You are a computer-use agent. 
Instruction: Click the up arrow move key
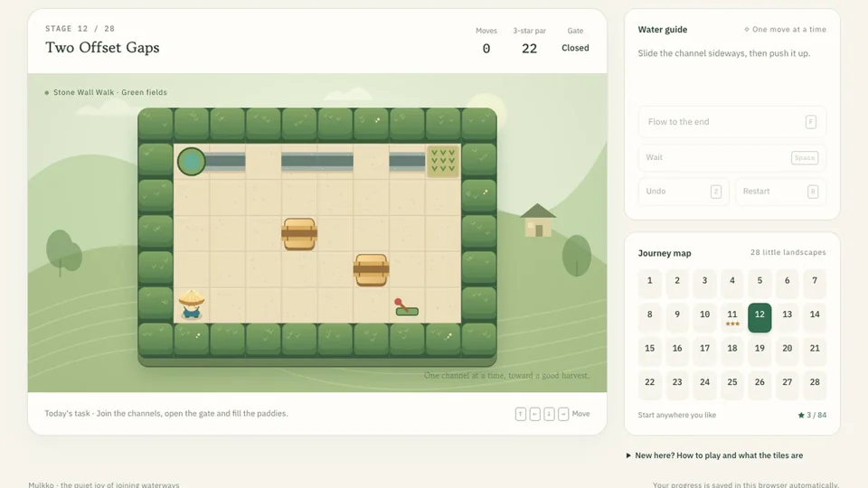click(x=521, y=414)
